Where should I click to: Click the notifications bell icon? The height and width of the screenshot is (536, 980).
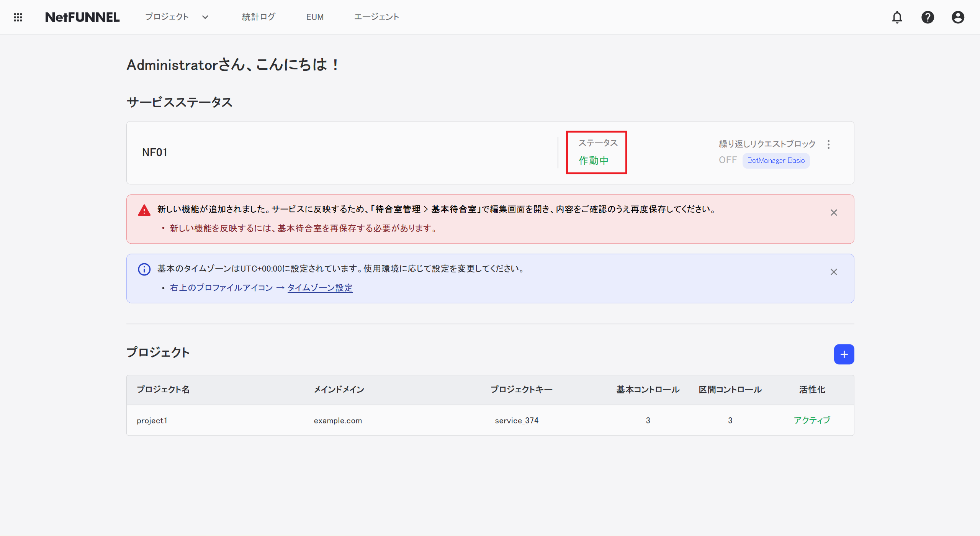897,17
